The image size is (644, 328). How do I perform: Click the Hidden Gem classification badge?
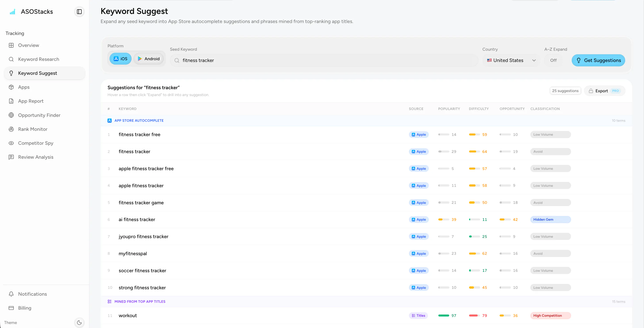click(x=550, y=220)
